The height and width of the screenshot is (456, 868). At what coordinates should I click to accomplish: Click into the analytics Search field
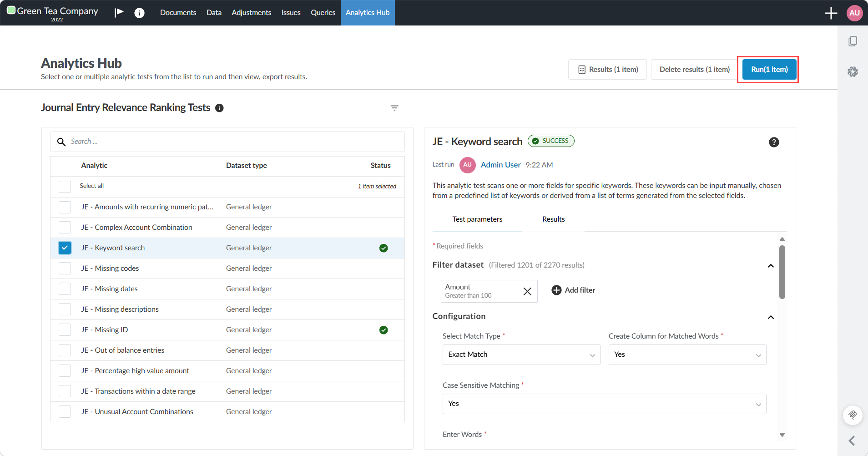pos(227,142)
